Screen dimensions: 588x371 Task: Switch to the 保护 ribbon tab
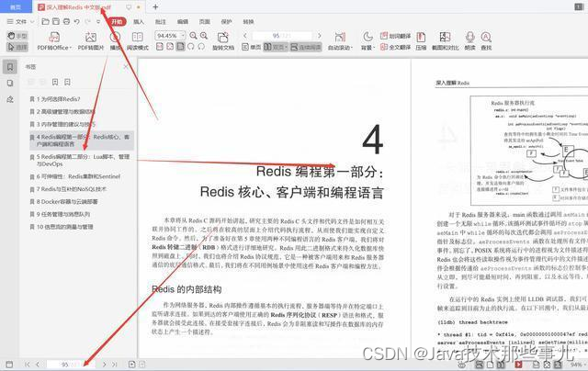point(227,22)
